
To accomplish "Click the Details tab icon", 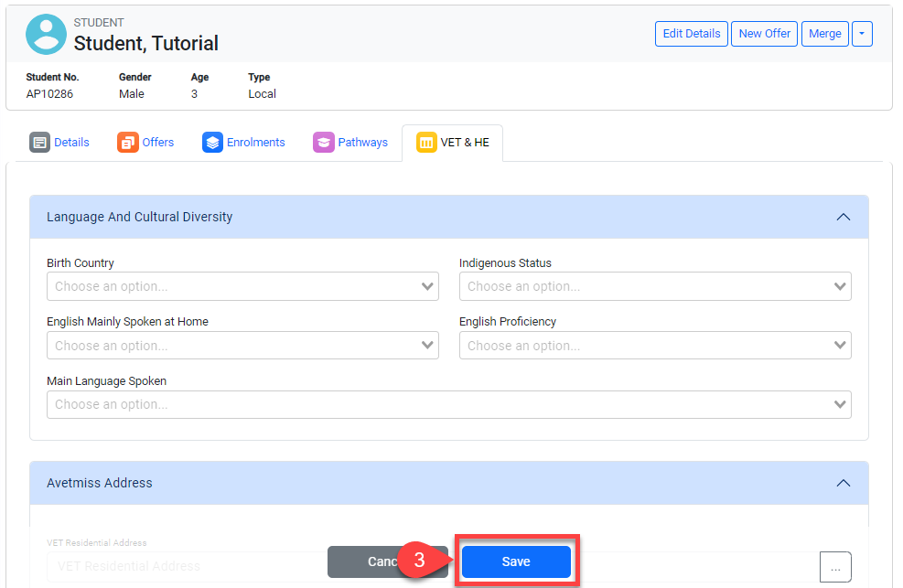I will tap(39, 143).
